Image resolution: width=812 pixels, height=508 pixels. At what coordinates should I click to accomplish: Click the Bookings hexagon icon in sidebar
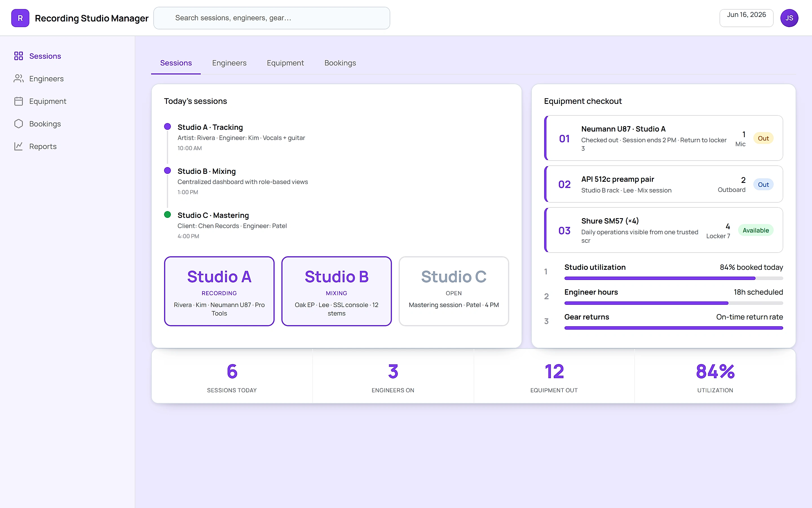(18, 124)
